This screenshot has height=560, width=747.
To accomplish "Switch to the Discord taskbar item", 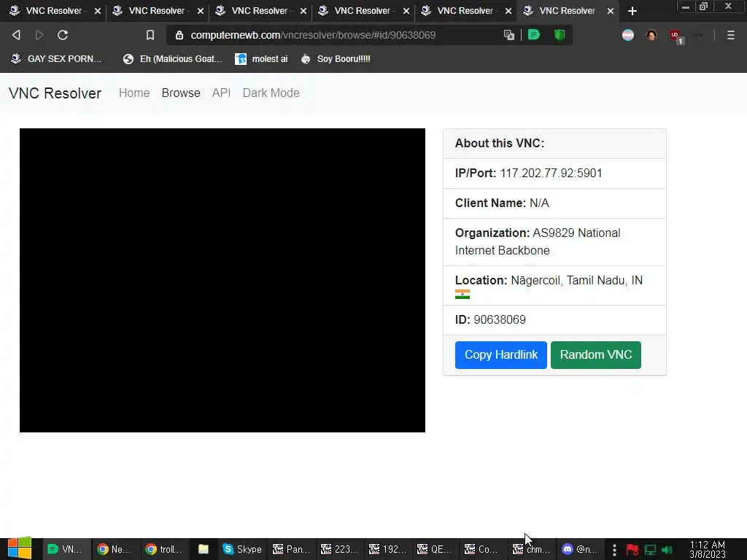I will (x=580, y=549).
